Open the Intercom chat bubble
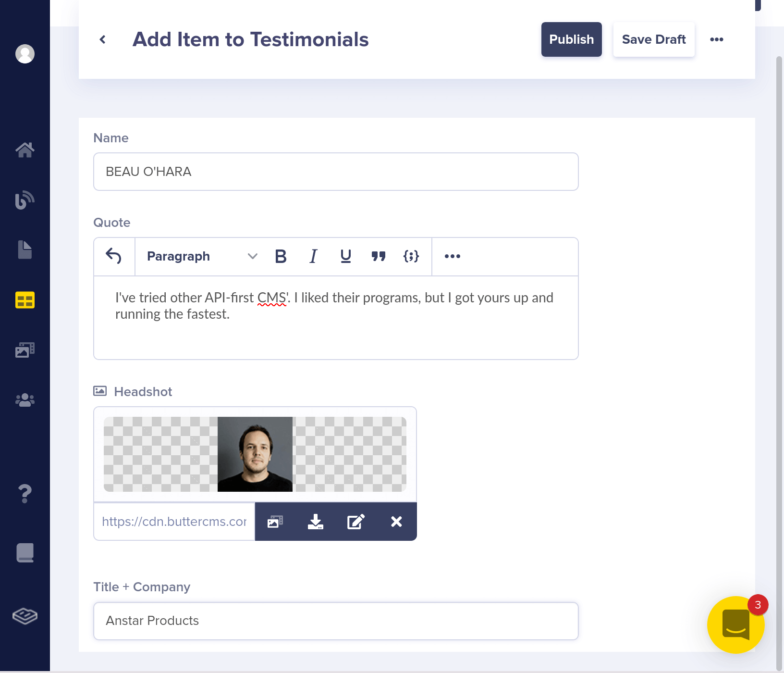Viewport: 784px width, 673px height. [735, 624]
